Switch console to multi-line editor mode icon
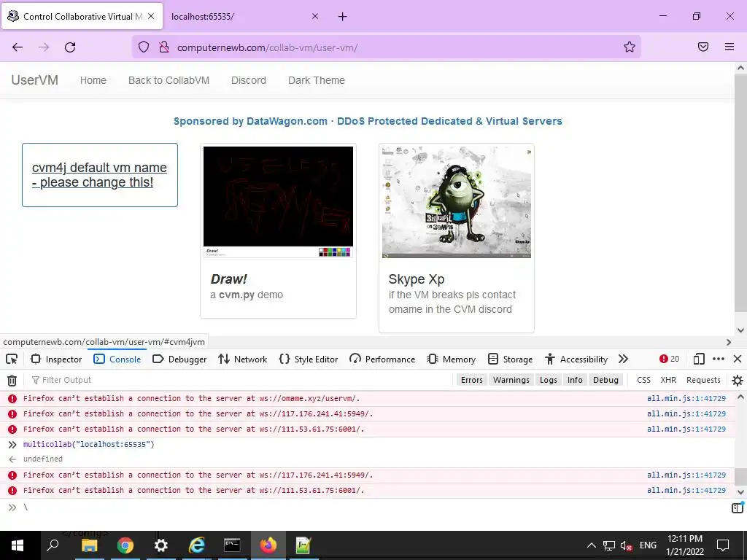Screen dimensions: 747x560 (738, 507)
